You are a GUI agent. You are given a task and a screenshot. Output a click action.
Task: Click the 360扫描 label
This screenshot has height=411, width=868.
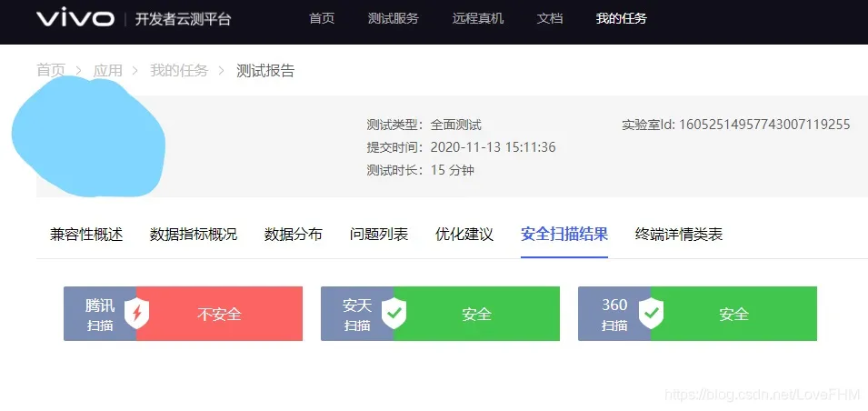(x=614, y=315)
